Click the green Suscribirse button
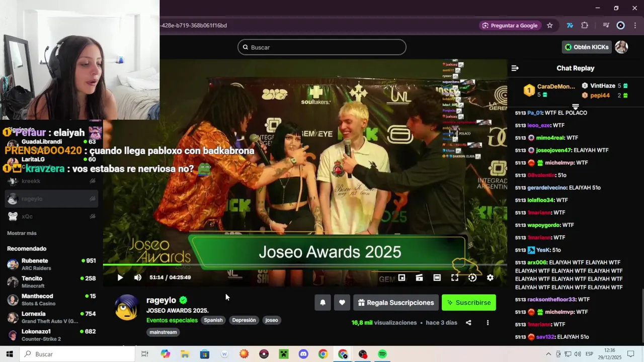The width and height of the screenshot is (644, 362). 469,303
